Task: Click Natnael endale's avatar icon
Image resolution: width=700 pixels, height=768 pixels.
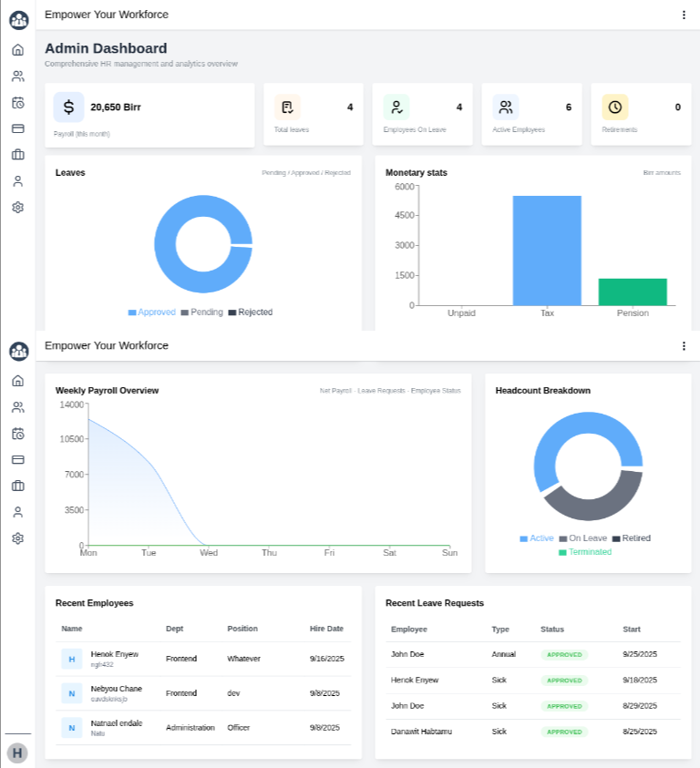Action: pyautogui.click(x=72, y=727)
